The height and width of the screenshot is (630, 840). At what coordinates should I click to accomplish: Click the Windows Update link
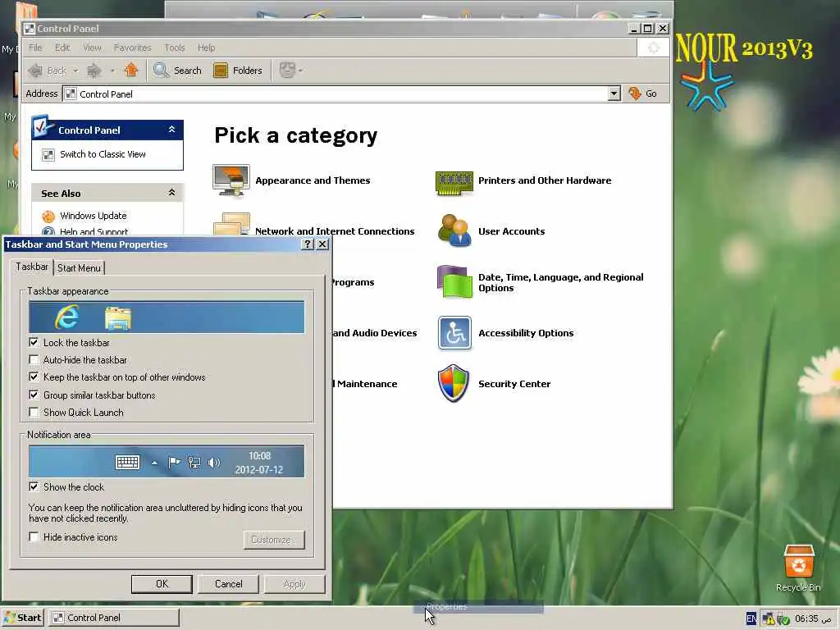tap(94, 216)
